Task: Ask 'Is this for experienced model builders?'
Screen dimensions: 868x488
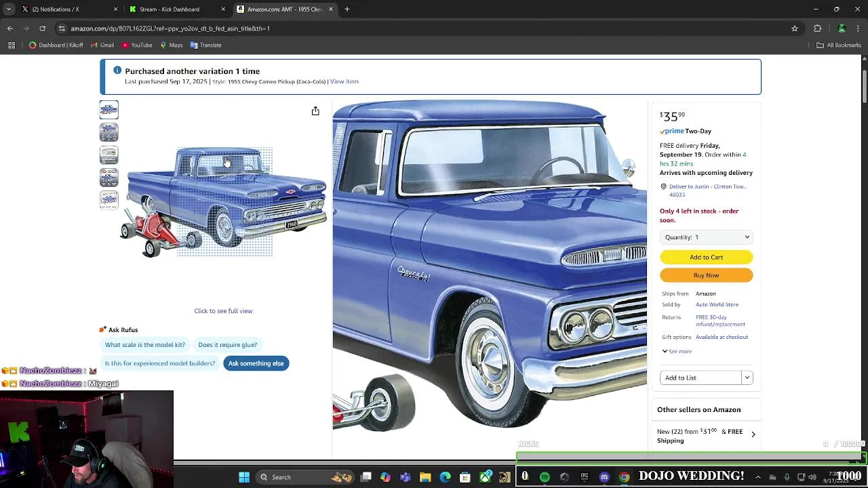Action: point(160,363)
